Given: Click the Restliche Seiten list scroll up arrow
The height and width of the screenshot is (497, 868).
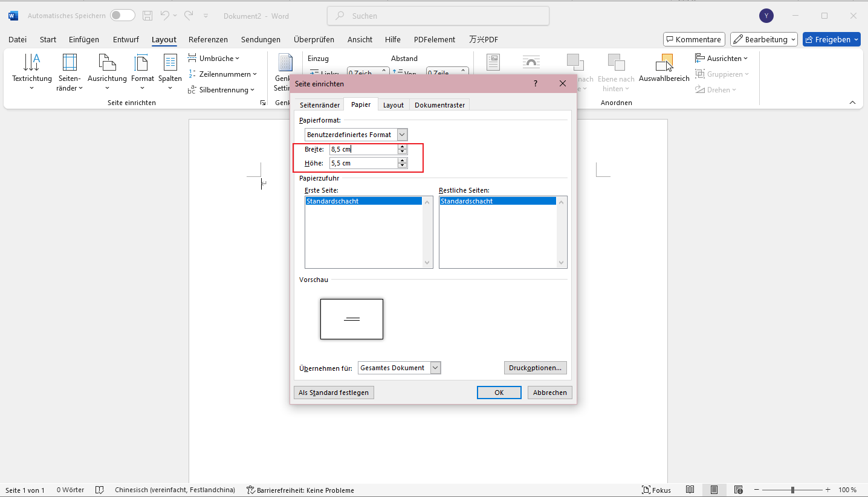Looking at the screenshot, I should [x=562, y=202].
